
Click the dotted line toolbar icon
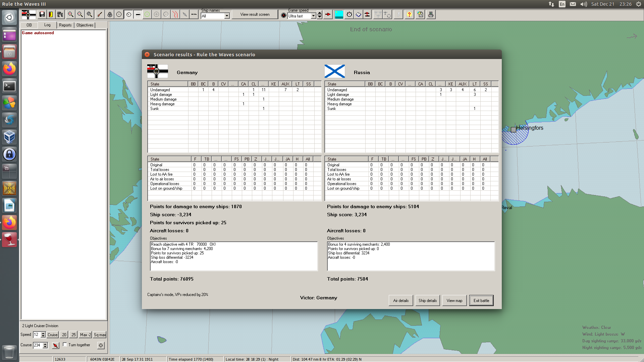point(194,14)
